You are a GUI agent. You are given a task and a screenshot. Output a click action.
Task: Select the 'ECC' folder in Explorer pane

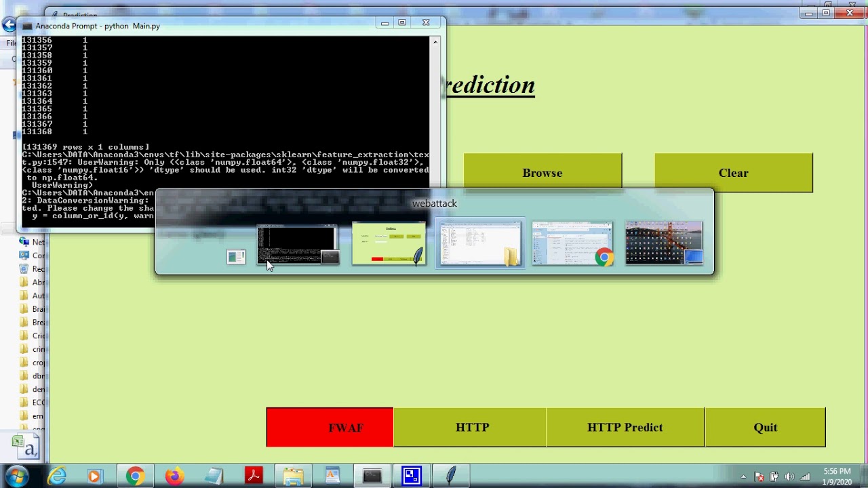point(32,403)
